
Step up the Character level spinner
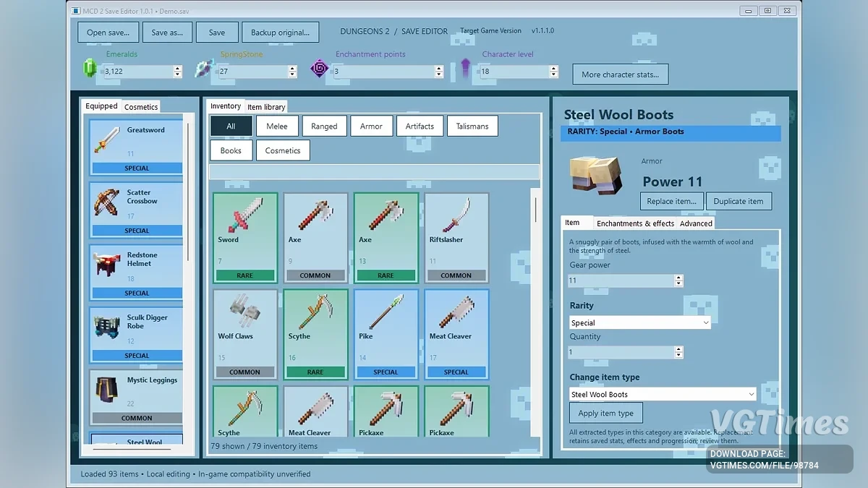[554, 69]
